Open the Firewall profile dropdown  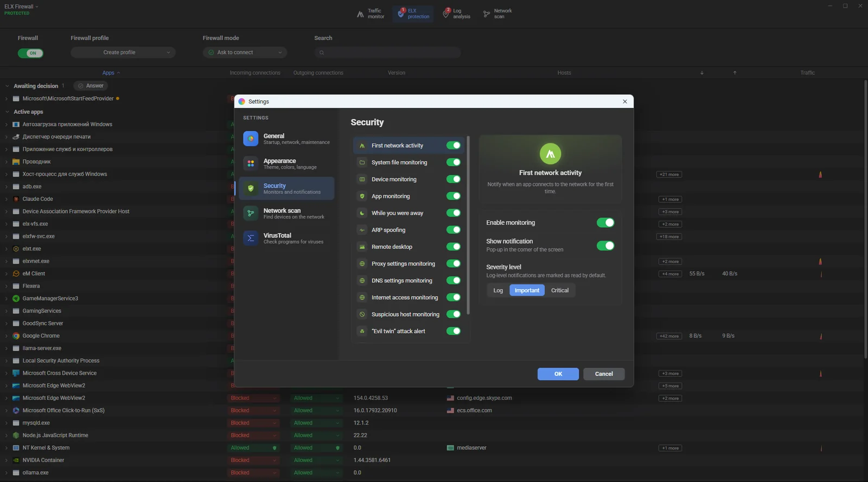[x=123, y=53]
